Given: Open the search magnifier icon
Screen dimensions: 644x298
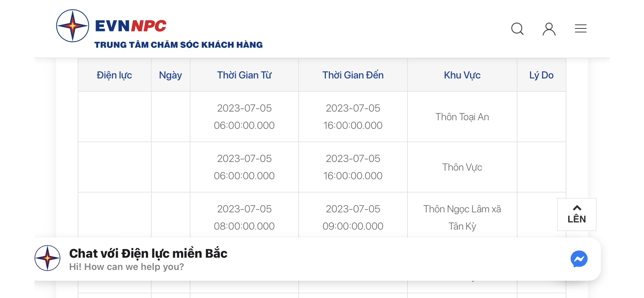Looking at the screenshot, I should pyautogui.click(x=517, y=29).
